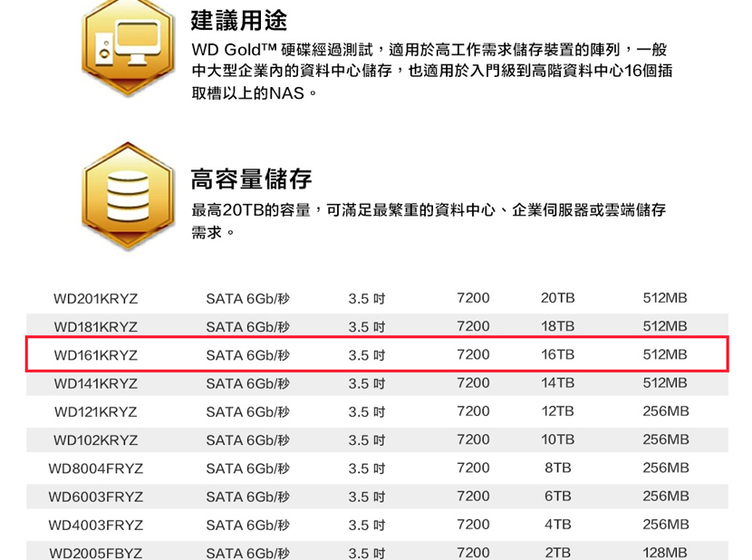Screen dimensions: 752x560
Task: Click the 6TB capacity cell
Action: click(x=557, y=497)
